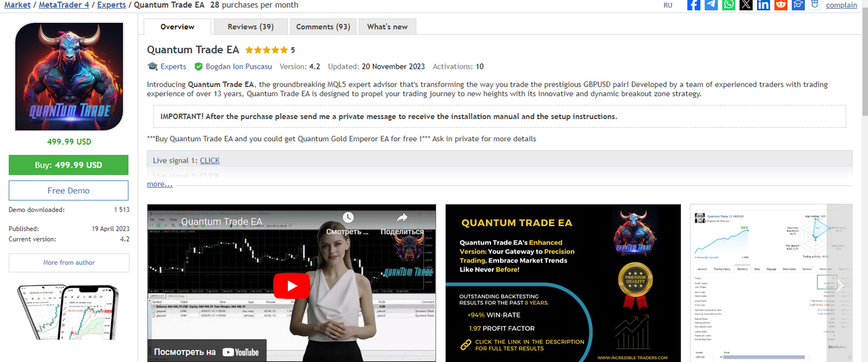Click the share arrow icon in video
The width and height of the screenshot is (868, 362).
click(x=402, y=217)
